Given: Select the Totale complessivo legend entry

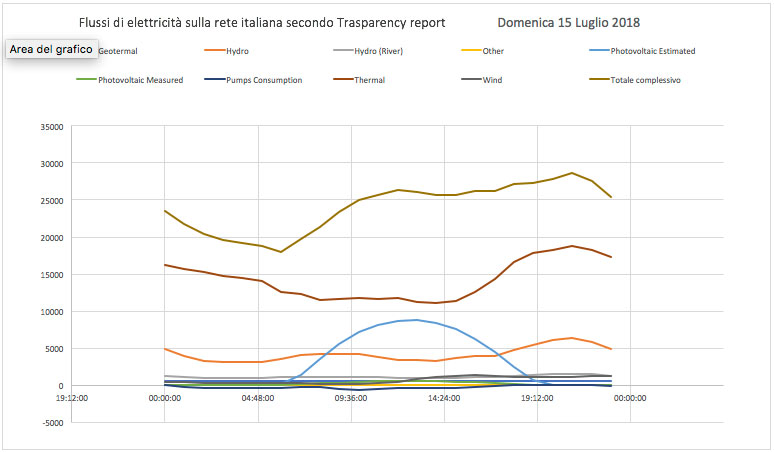Looking at the screenshot, I should tap(644, 80).
